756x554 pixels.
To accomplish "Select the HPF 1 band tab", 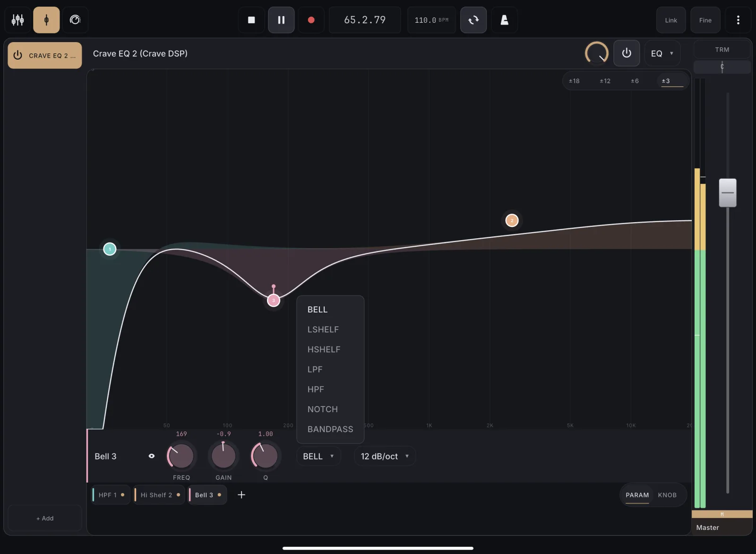I will [x=111, y=495].
